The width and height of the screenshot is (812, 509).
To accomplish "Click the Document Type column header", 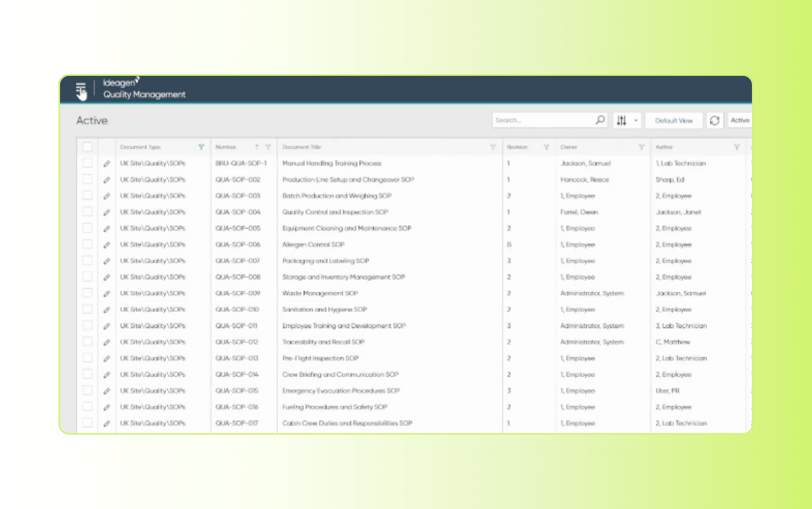I will [140, 147].
